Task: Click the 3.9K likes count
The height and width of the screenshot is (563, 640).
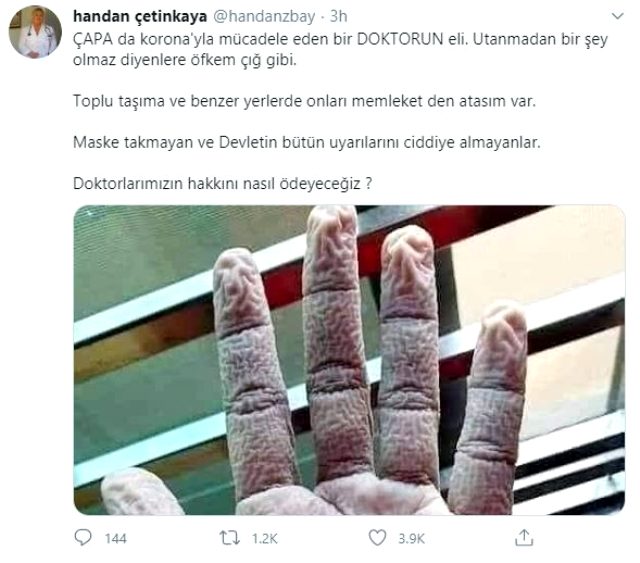Action: tap(411, 539)
